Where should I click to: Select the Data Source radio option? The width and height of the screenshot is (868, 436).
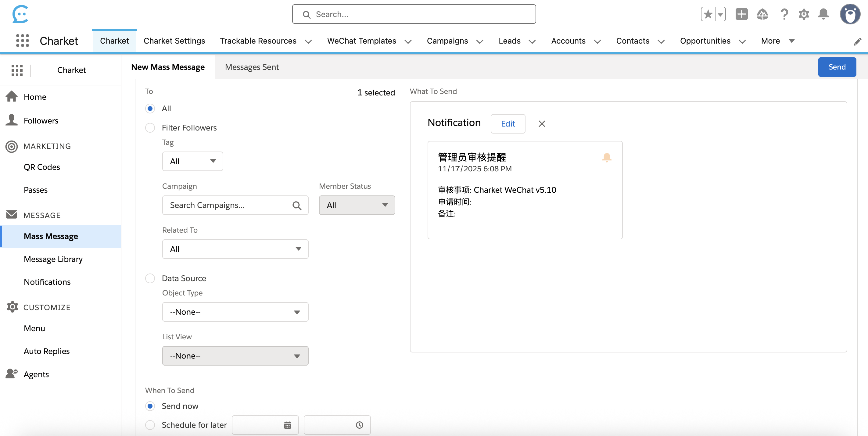150,278
